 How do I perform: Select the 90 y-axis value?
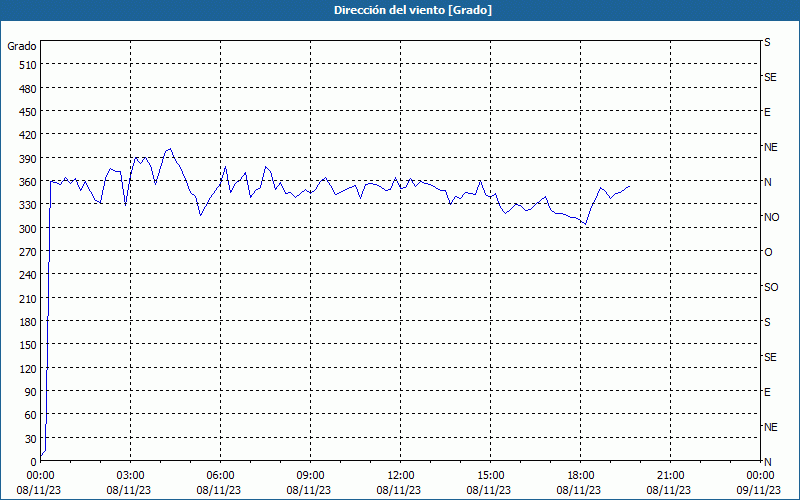[x=31, y=392]
